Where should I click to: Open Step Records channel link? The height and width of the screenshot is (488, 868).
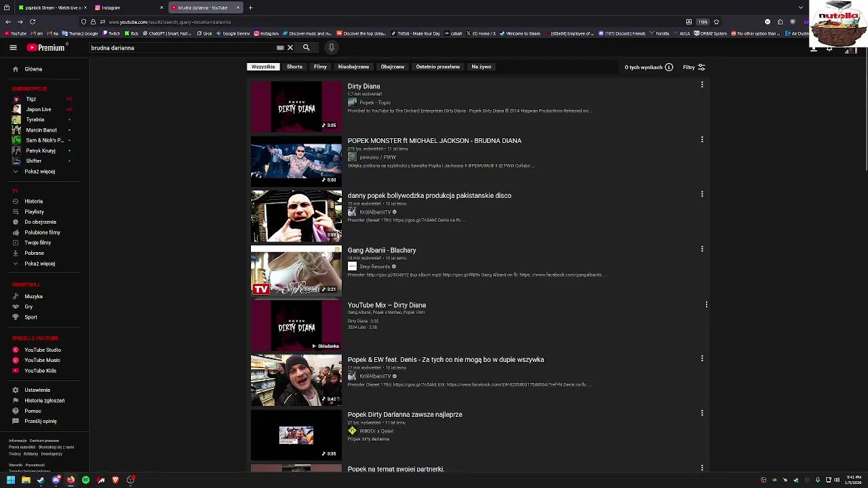coord(374,266)
